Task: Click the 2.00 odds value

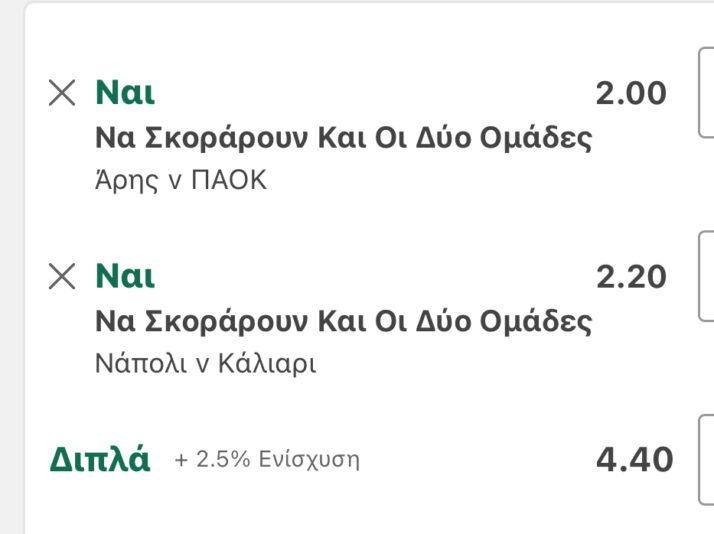Action: point(630,93)
